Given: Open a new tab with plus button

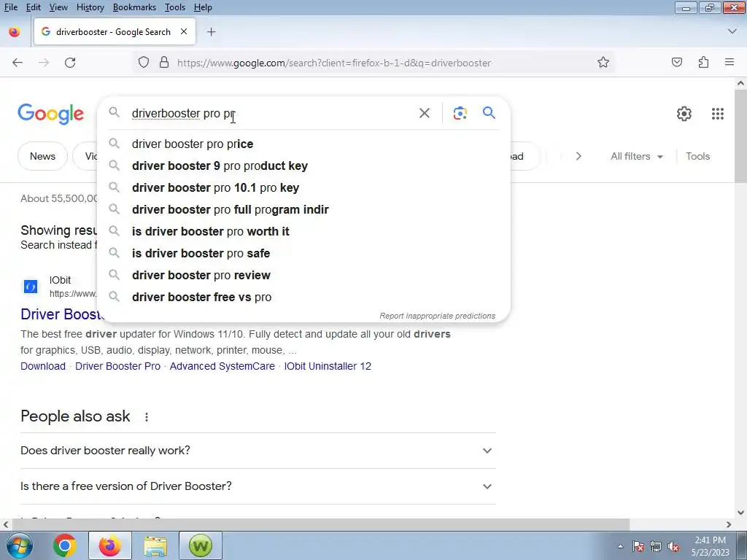Looking at the screenshot, I should (x=212, y=32).
